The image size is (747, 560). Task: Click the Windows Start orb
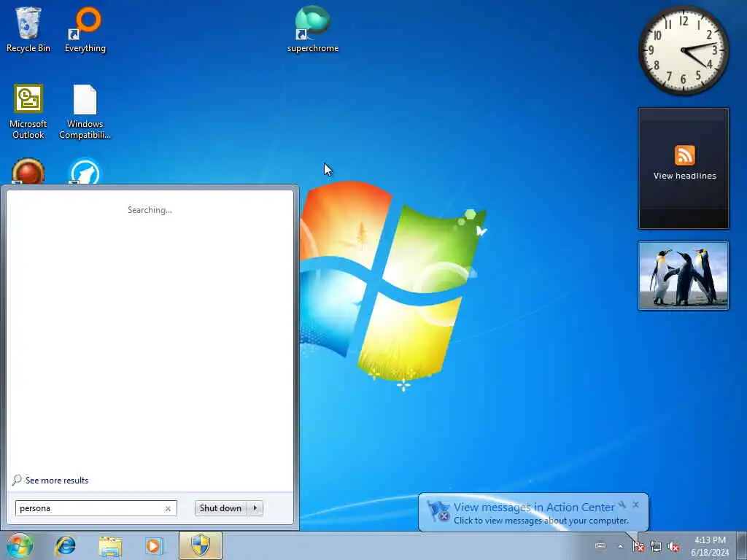(20, 545)
